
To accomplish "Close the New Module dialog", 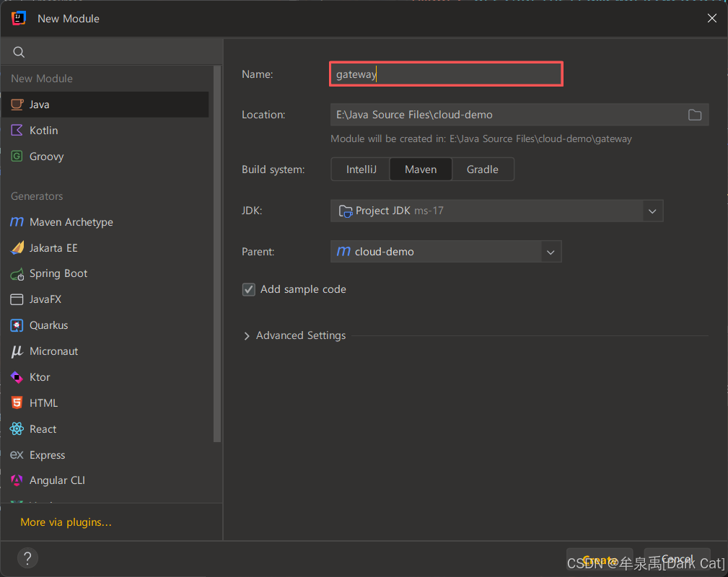I will (711, 18).
